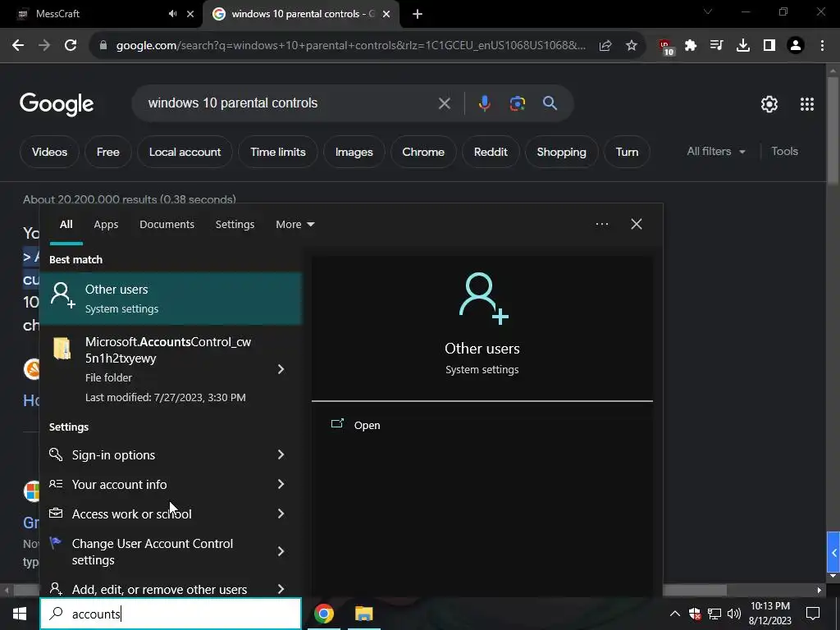Click the Google logo

click(57, 104)
